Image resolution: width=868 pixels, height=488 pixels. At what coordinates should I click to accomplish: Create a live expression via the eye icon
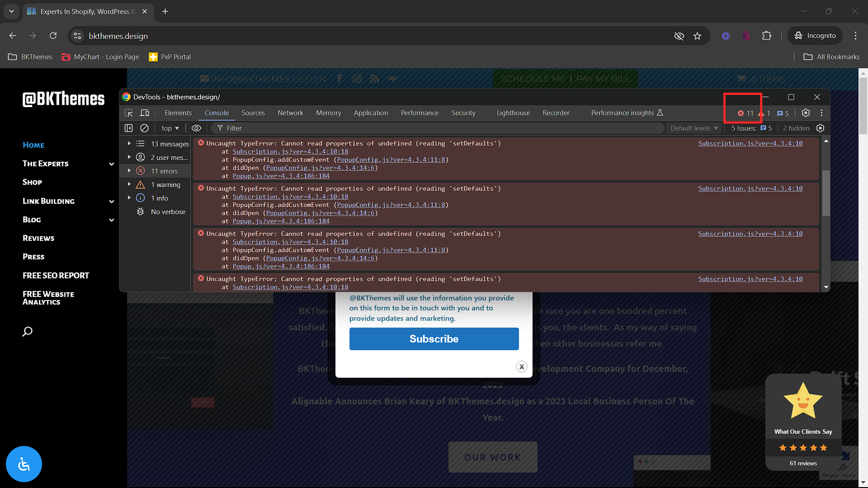tap(196, 128)
